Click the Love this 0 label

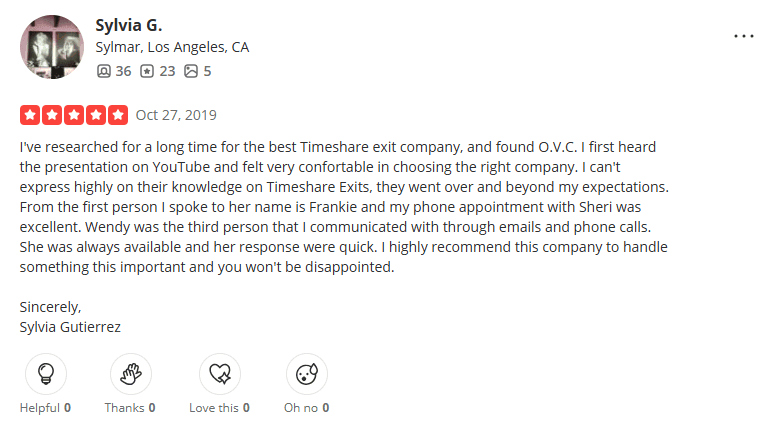point(218,408)
